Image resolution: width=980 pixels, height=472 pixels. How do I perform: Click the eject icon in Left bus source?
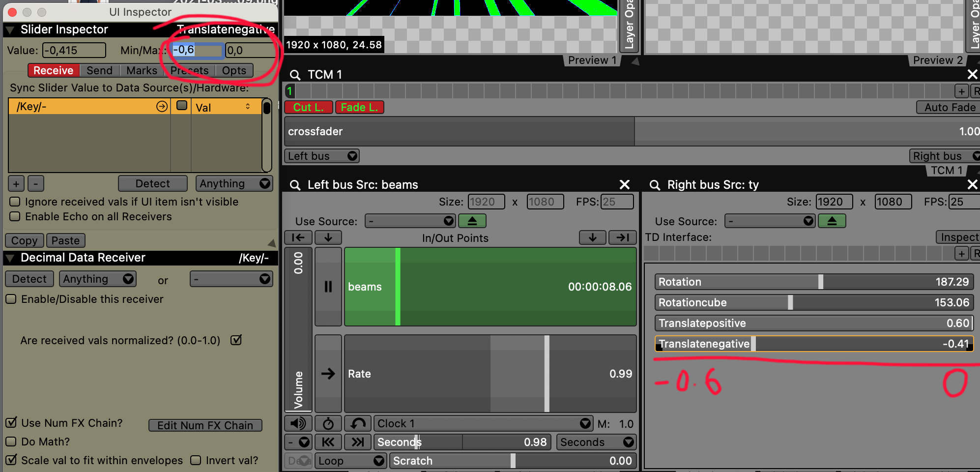472,221
